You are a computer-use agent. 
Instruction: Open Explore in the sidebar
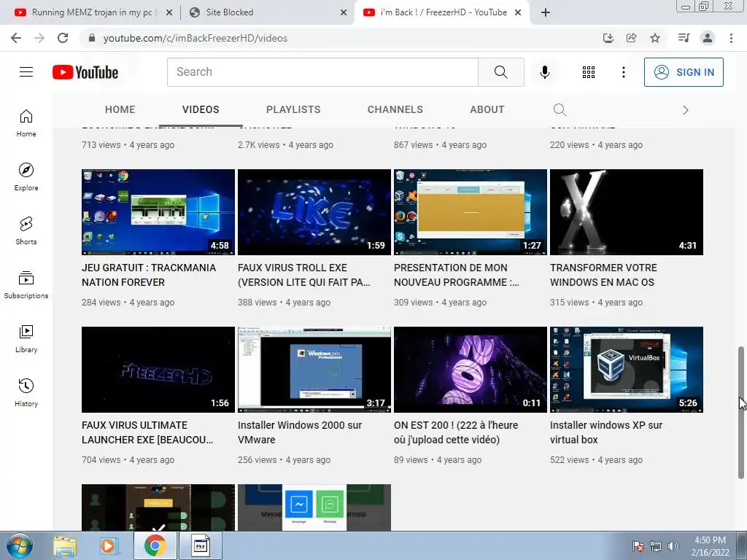(26, 176)
